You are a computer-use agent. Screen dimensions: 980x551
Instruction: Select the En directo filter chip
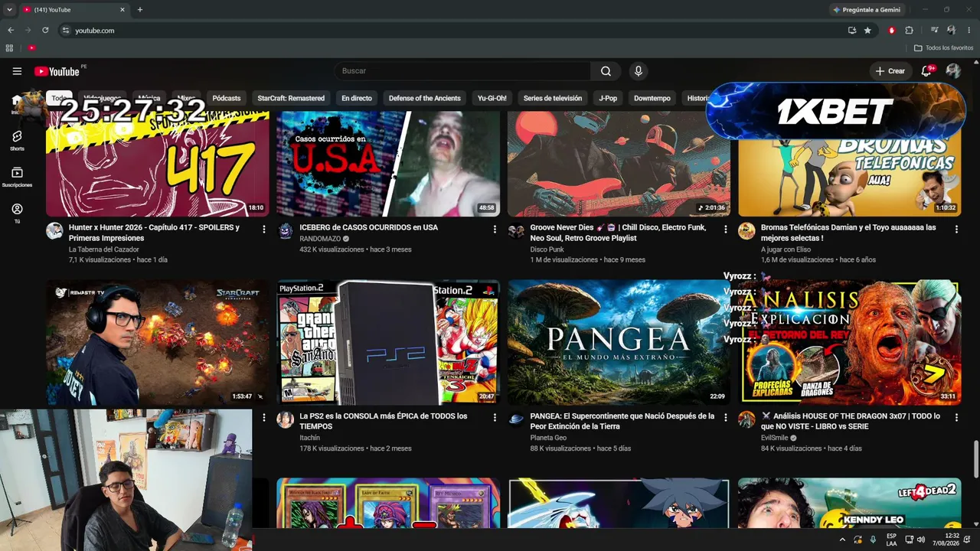pos(357,98)
